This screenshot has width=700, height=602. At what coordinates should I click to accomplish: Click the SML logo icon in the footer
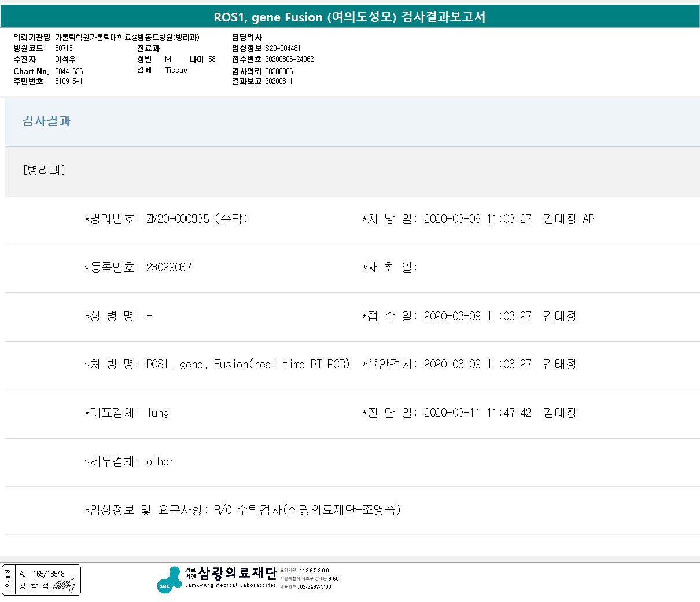[169, 580]
